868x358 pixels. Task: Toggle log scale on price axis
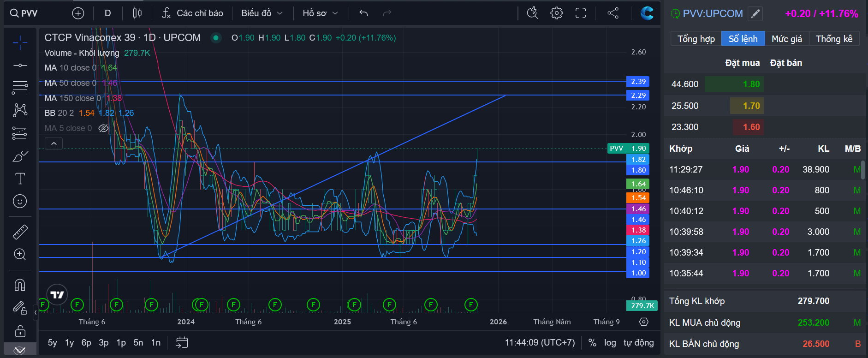coord(610,343)
